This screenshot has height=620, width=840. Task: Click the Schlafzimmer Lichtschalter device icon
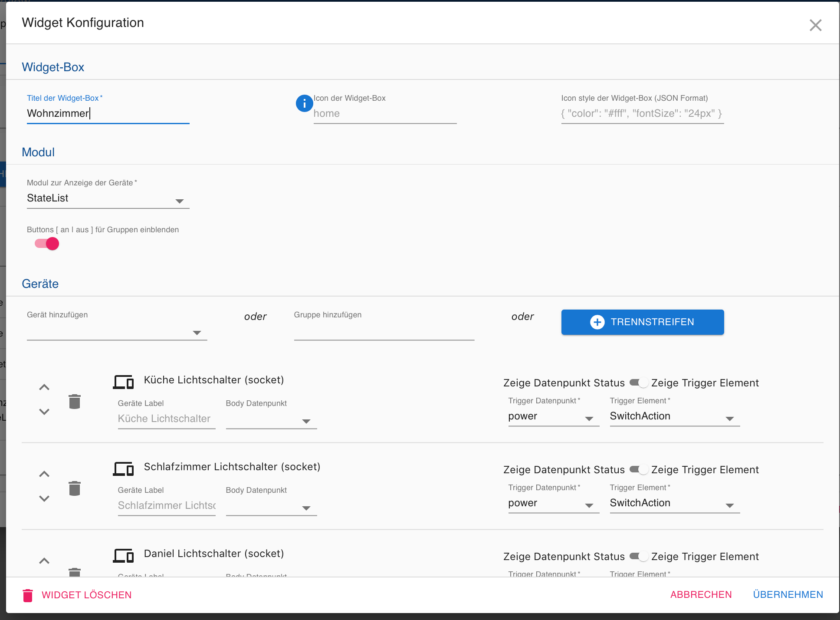(123, 468)
